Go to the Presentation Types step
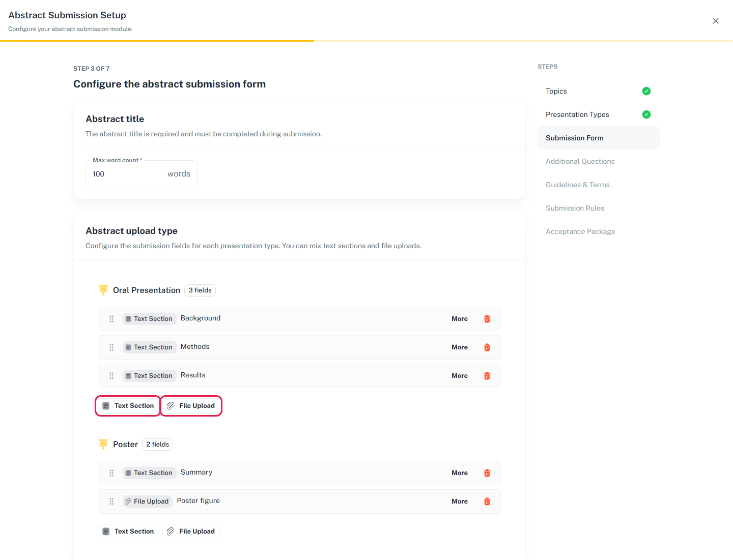Viewport: 733px width, 560px height. point(599,114)
